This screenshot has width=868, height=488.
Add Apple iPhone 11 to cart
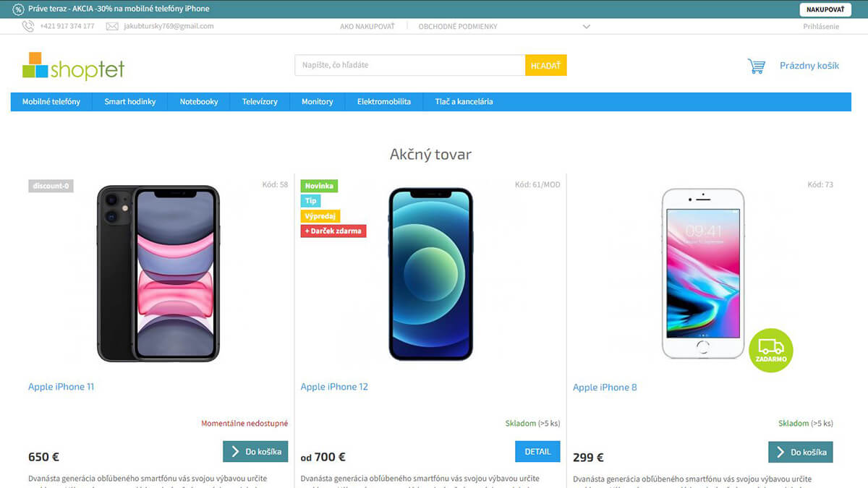tap(255, 452)
